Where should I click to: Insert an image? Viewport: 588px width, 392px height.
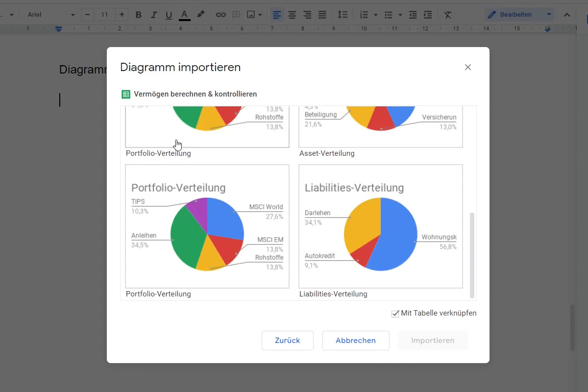click(x=251, y=15)
